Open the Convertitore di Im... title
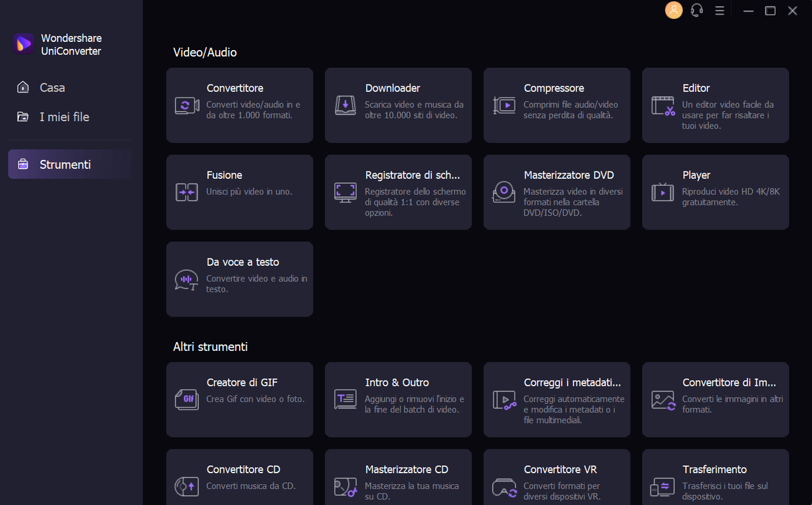 pyautogui.click(x=730, y=383)
